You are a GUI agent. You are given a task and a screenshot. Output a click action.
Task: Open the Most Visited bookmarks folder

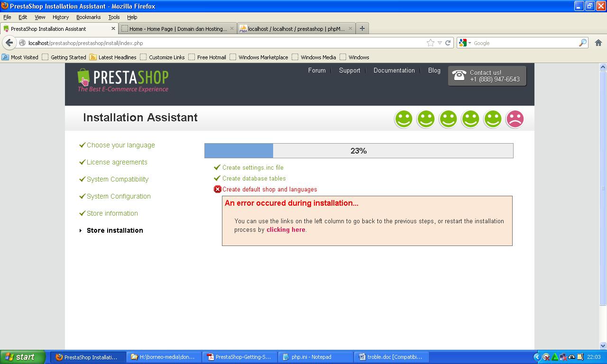[20, 57]
